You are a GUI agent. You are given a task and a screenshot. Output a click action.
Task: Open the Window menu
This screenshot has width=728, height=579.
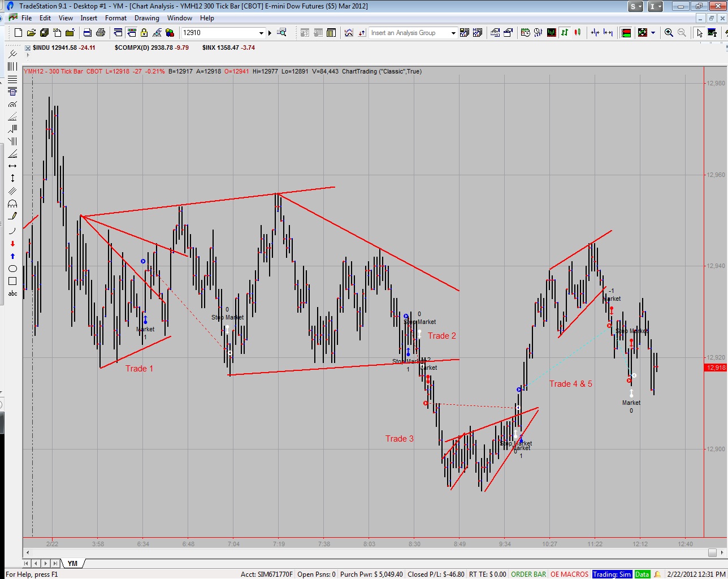(180, 18)
